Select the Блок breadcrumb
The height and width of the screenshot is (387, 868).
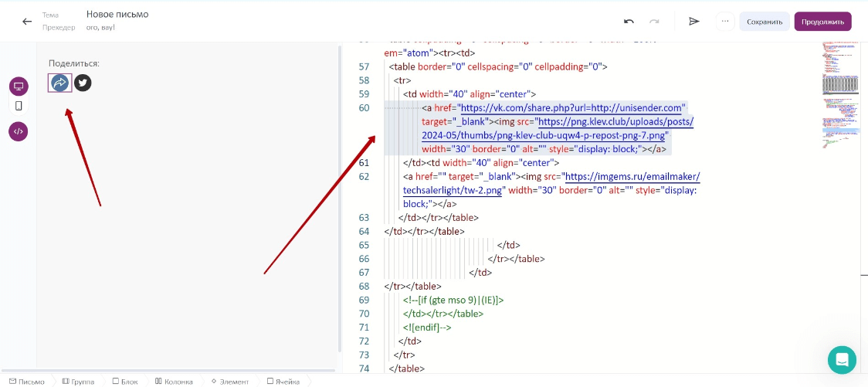[x=125, y=382]
